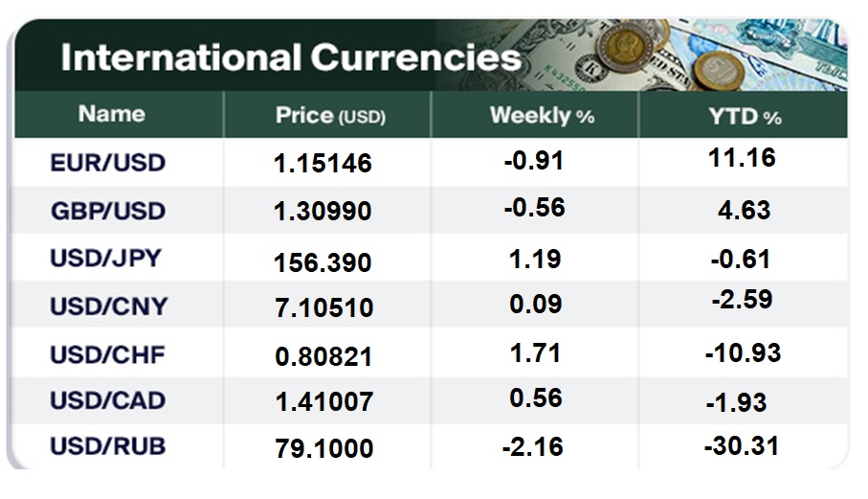Viewport: 868px width, 499px height.
Task: Click the Weekly % column header
Action: click(542, 116)
